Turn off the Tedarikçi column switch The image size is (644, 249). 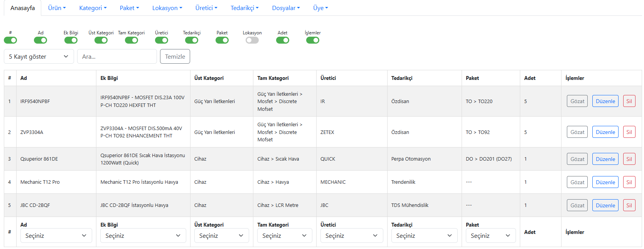[x=192, y=40]
